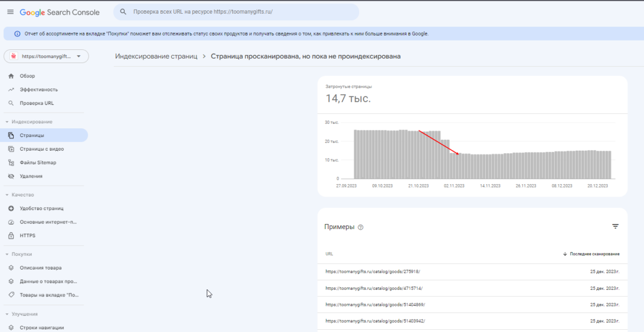Viewport: 644px width, 332px height.
Task: Click help icon next to Примеры
Action: [360, 227]
